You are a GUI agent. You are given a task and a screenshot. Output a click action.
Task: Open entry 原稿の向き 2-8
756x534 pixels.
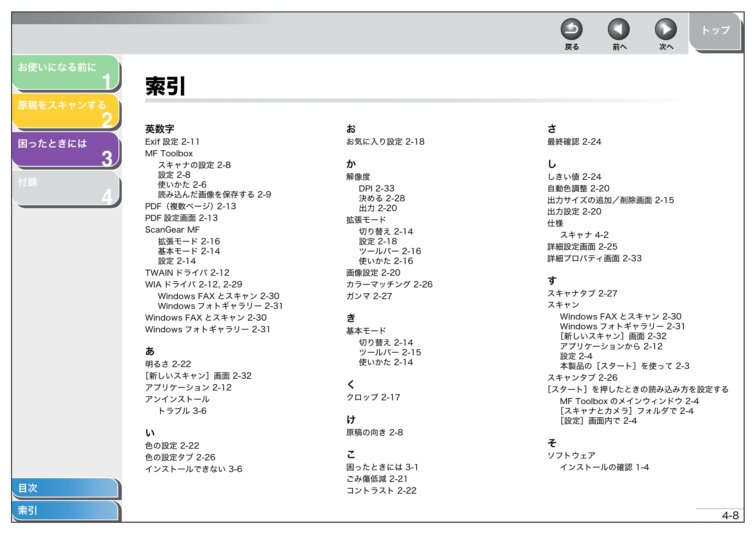(375, 432)
